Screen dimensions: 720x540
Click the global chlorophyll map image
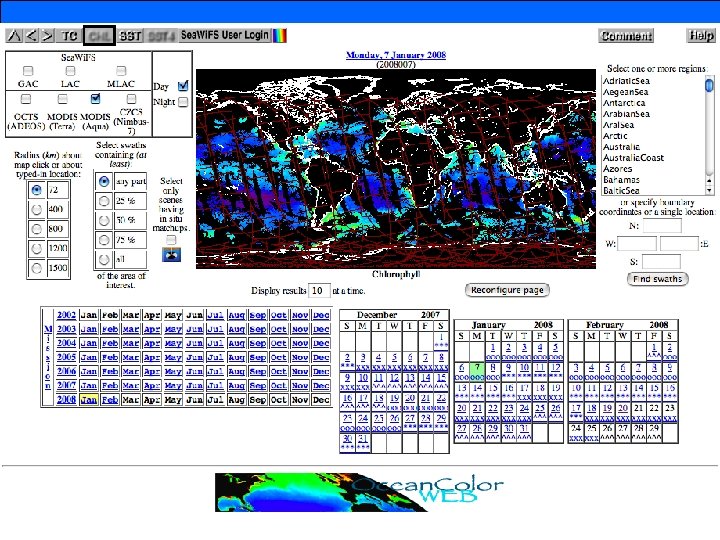pyautogui.click(x=396, y=169)
